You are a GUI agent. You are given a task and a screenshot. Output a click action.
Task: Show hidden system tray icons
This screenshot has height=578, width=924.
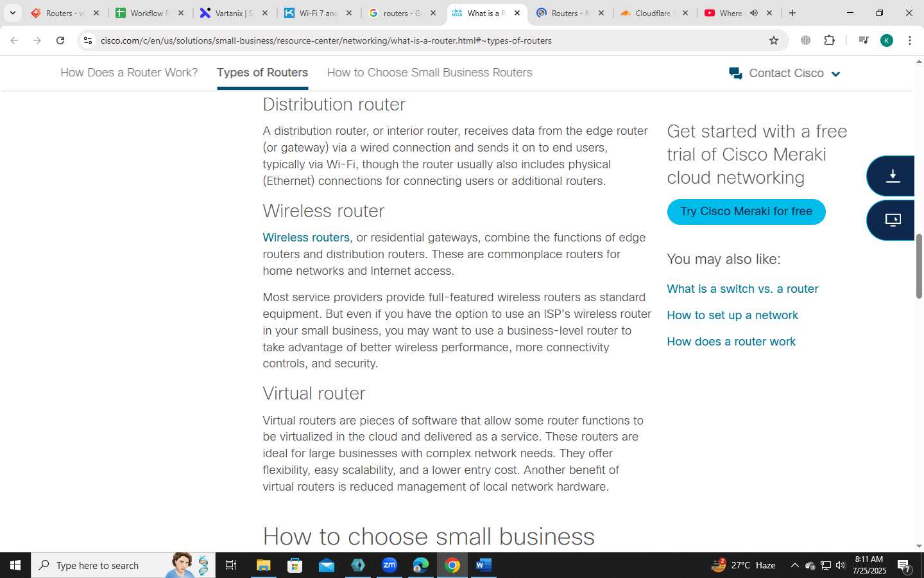794,565
